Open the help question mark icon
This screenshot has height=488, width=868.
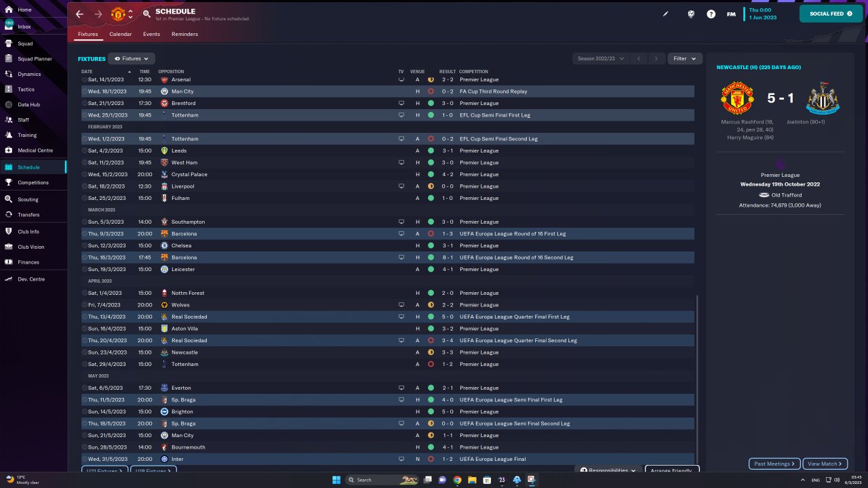[x=711, y=14]
